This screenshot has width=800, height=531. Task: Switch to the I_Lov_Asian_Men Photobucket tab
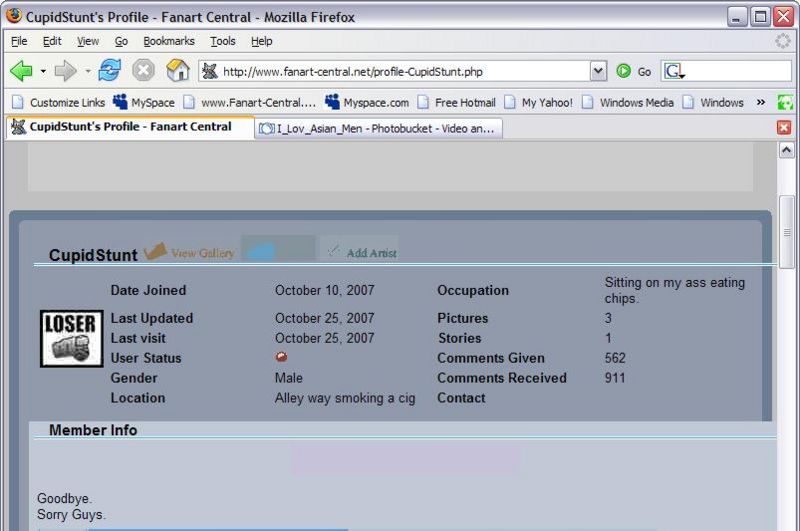tap(378, 128)
